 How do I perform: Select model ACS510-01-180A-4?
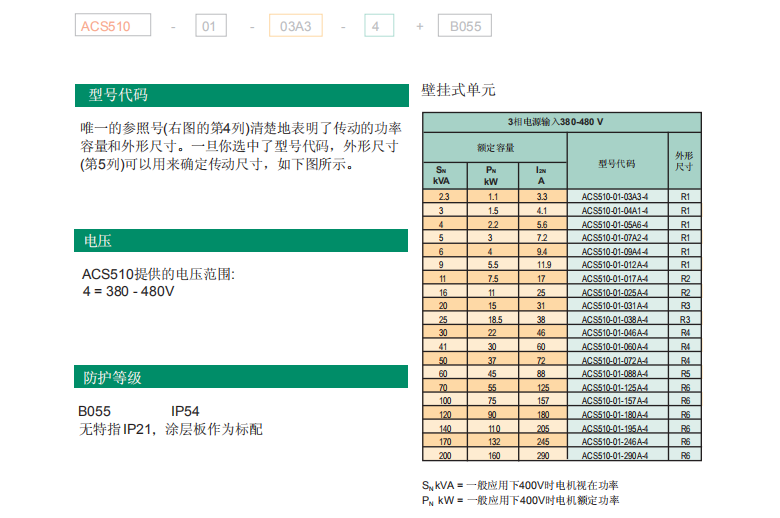click(615, 414)
